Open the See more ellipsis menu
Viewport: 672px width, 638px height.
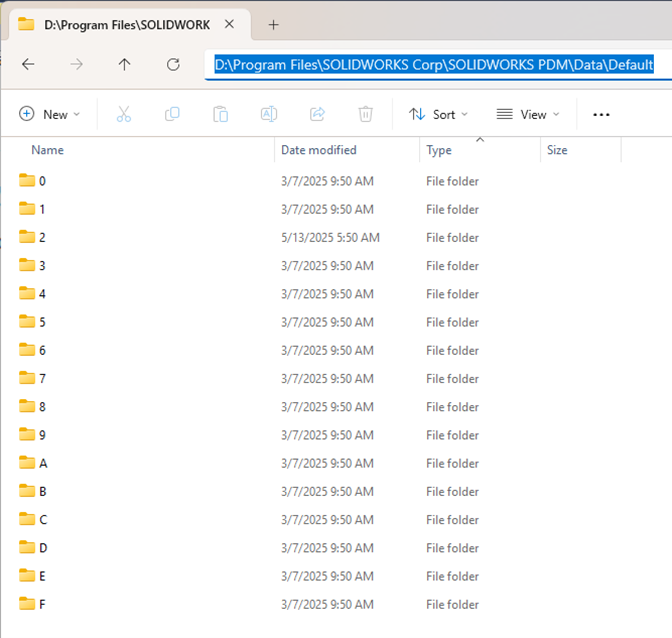(x=601, y=114)
